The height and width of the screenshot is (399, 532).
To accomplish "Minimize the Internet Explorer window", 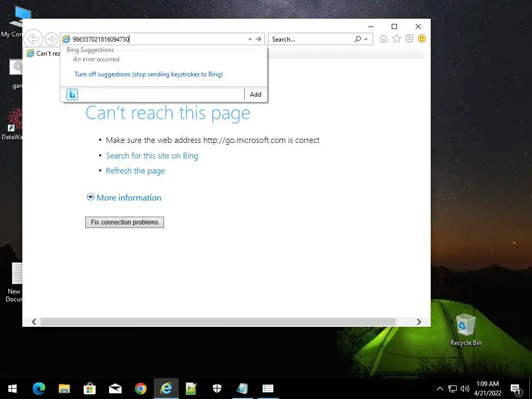I will click(371, 26).
